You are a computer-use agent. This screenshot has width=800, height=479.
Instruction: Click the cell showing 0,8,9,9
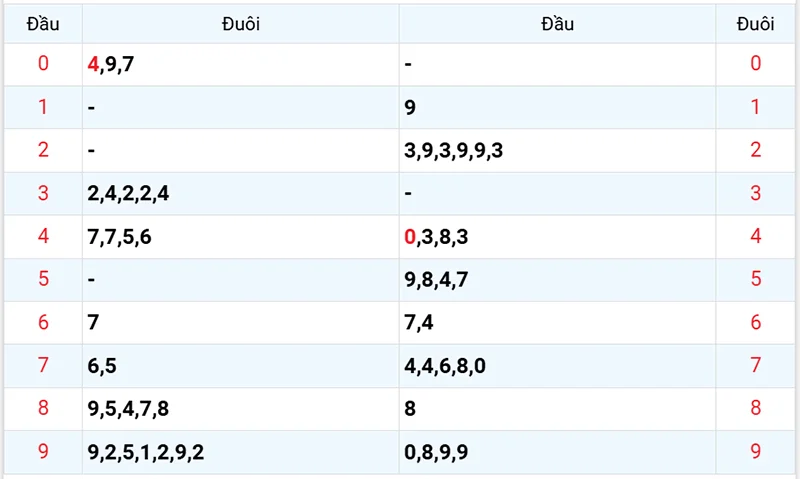[x=557, y=452]
